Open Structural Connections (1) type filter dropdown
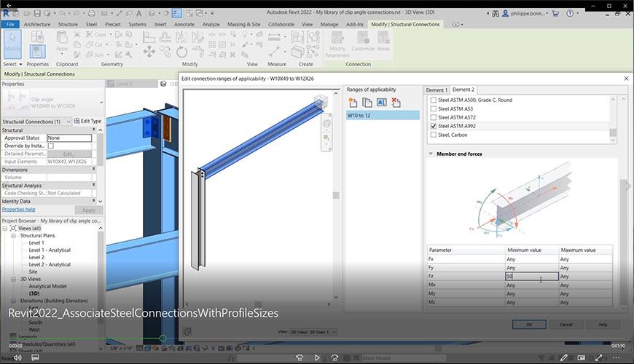This screenshot has width=634, height=364. pyautogui.click(x=69, y=121)
